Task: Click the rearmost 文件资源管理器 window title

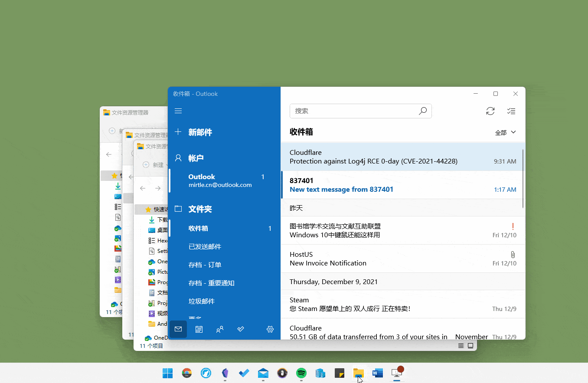Action: [x=130, y=112]
